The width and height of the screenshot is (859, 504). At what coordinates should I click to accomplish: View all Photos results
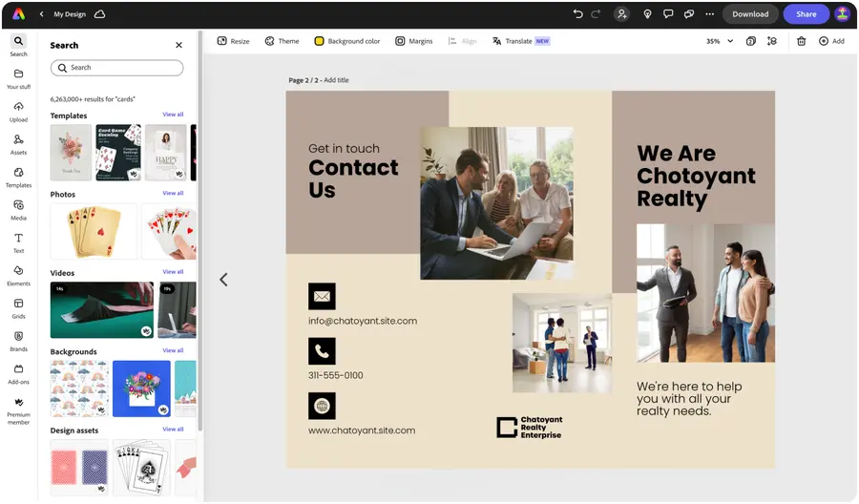pos(173,194)
